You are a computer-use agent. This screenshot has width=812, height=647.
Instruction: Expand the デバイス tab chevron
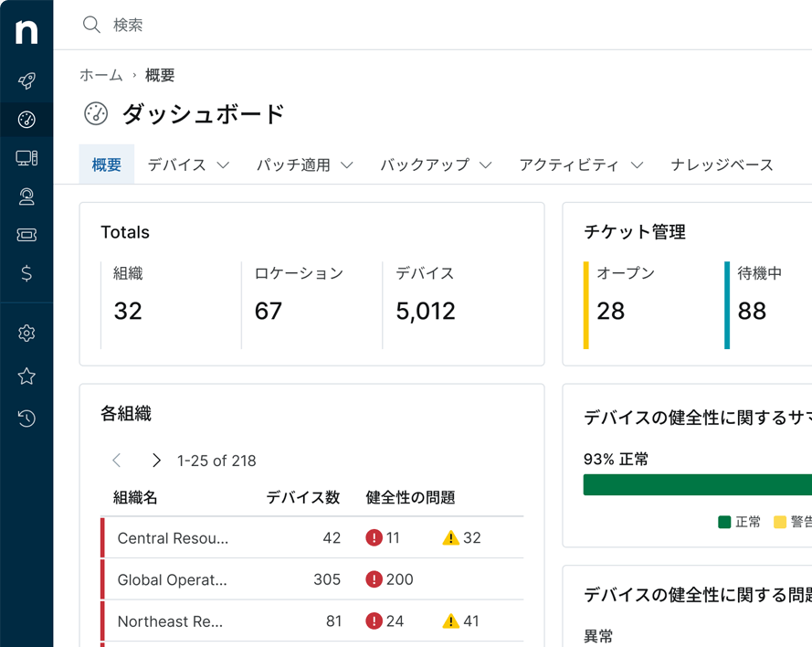tap(223, 165)
